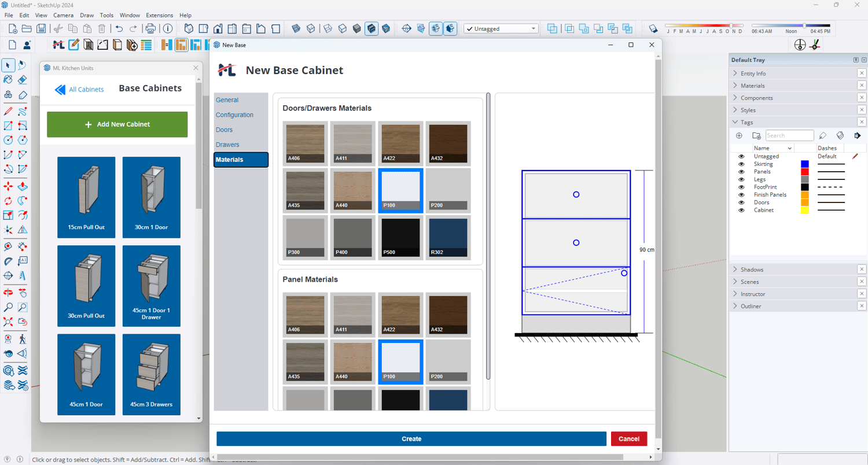The image size is (868, 465).
Task: Toggle shadows icon next to date slider
Action: pos(653,28)
